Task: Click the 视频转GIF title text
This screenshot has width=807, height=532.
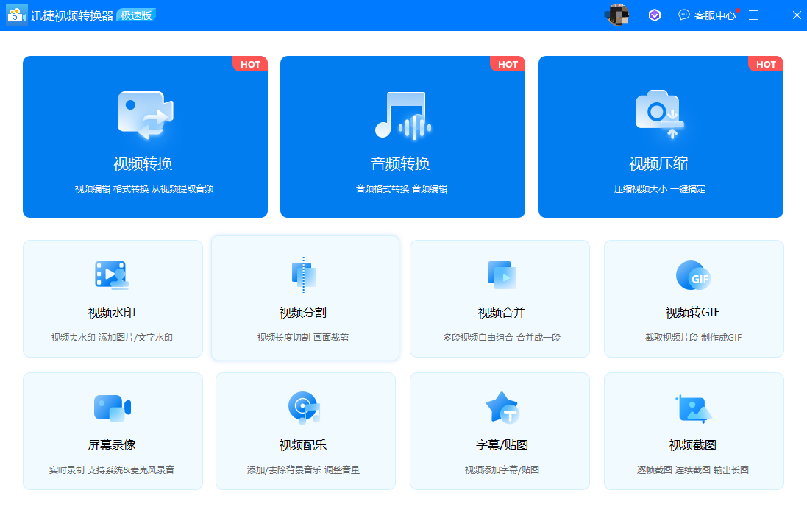Action: coord(692,313)
